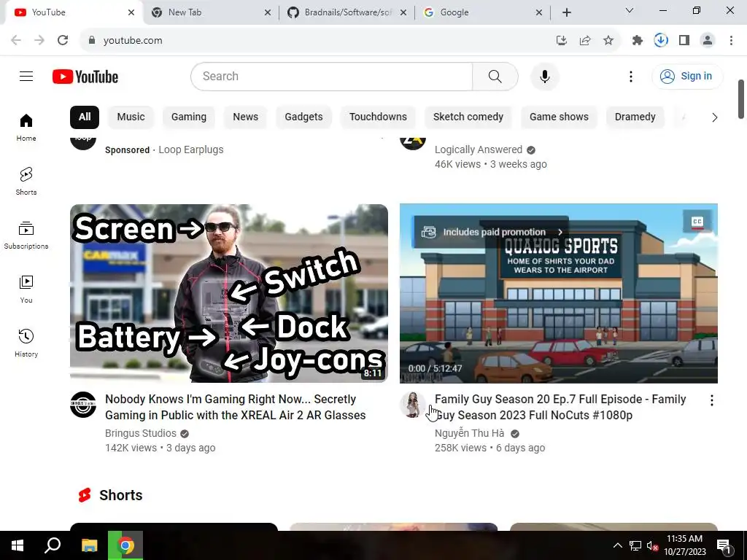The image size is (747, 560).
Task: Select the News category chip
Action: (245, 117)
